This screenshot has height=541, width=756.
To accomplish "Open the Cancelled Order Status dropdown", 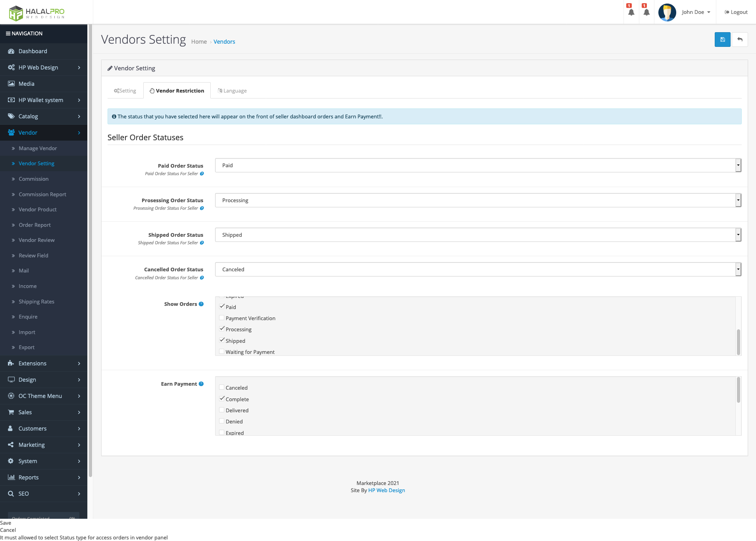I will (x=478, y=269).
